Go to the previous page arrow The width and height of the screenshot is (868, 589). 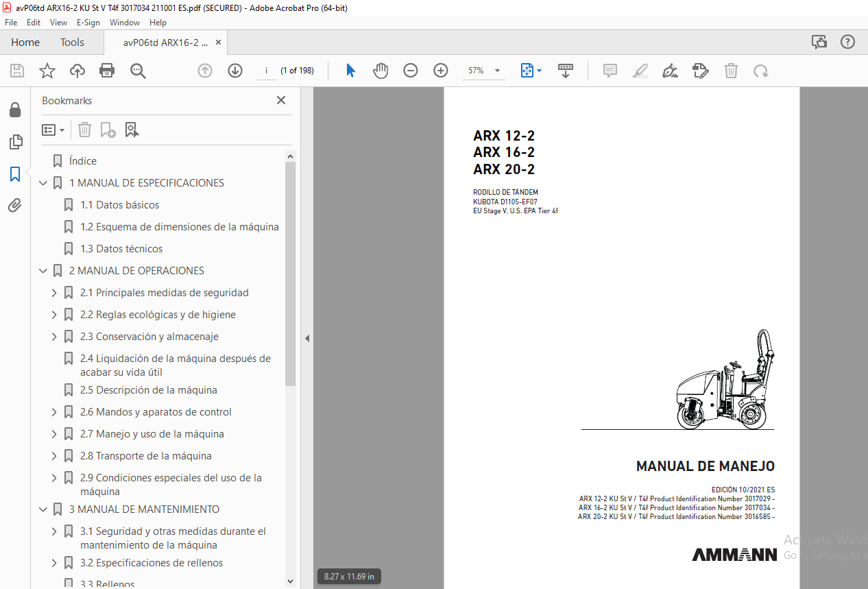point(205,71)
